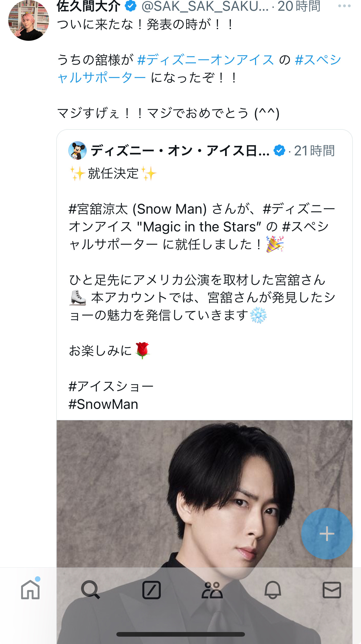The image size is (361, 644).
Task: Open the Messages envelope icon
Action: (332, 590)
